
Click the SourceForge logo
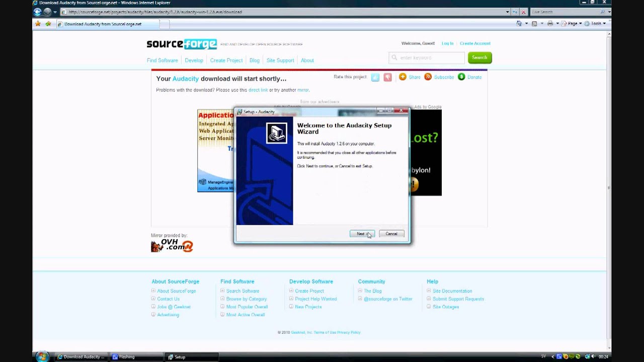pyautogui.click(x=182, y=44)
